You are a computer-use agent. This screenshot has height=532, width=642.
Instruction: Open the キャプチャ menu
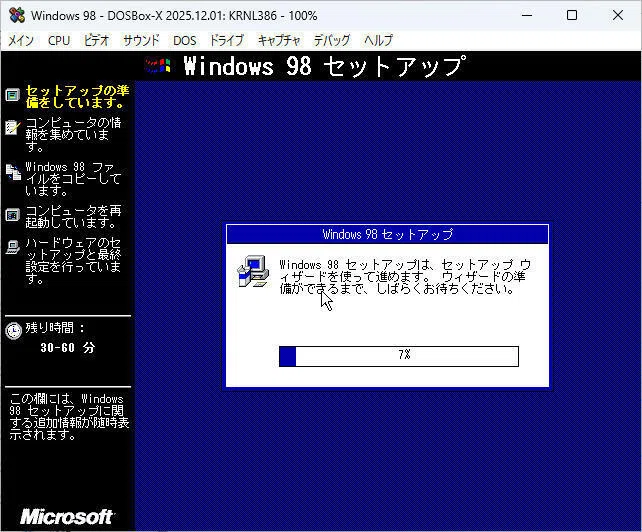click(x=279, y=40)
